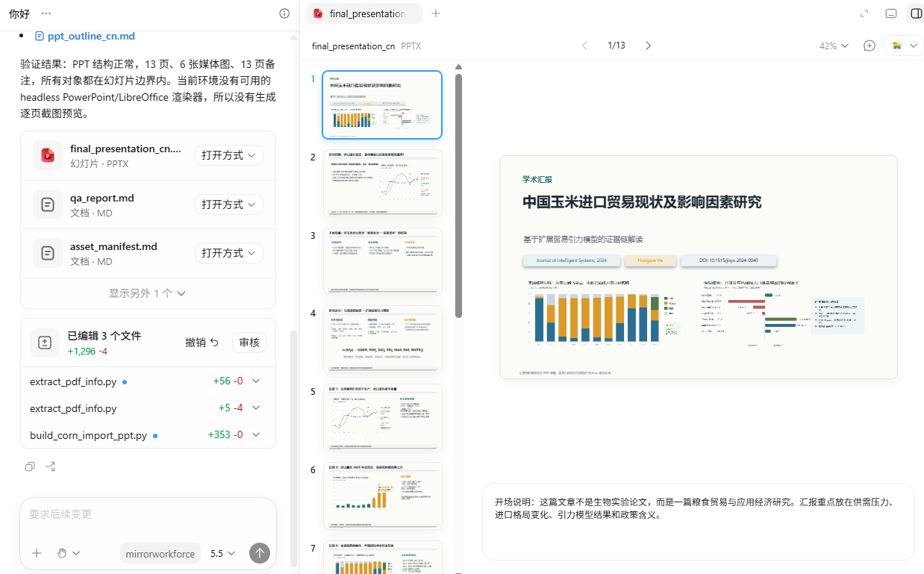Toggle the bottom panel layout icon
The width and height of the screenshot is (924, 574).
pos(890,13)
